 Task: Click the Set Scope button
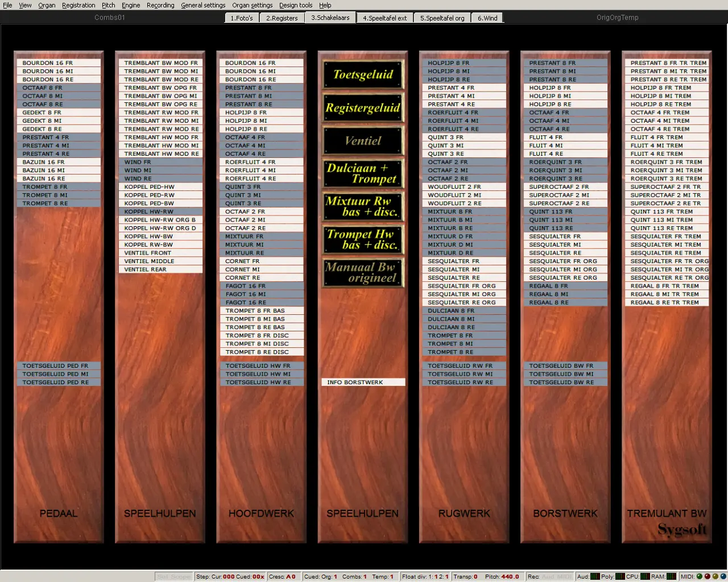[174, 576]
